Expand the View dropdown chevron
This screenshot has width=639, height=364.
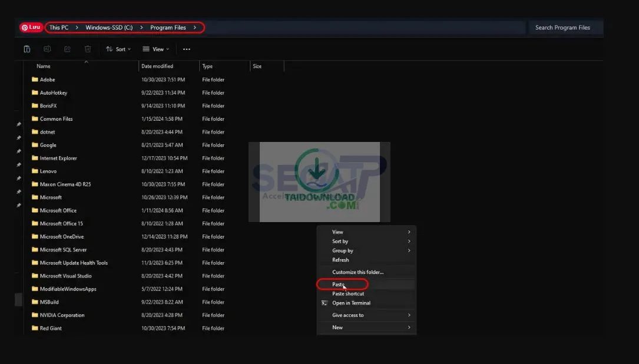tap(168, 49)
